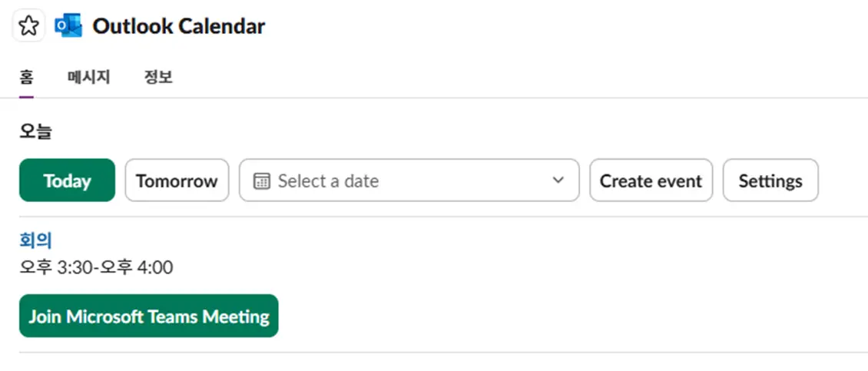Show Today's events
Viewport: 868px width, 371px height.
67,181
